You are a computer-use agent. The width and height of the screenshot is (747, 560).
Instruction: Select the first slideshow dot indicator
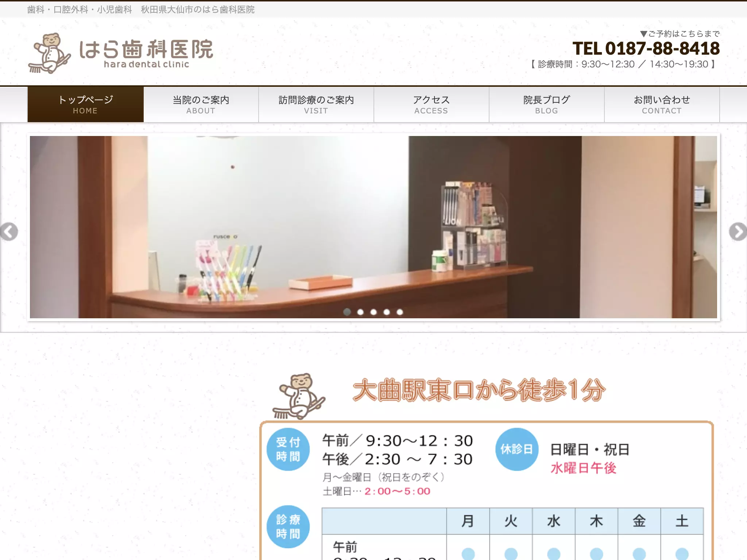click(347, 312)
